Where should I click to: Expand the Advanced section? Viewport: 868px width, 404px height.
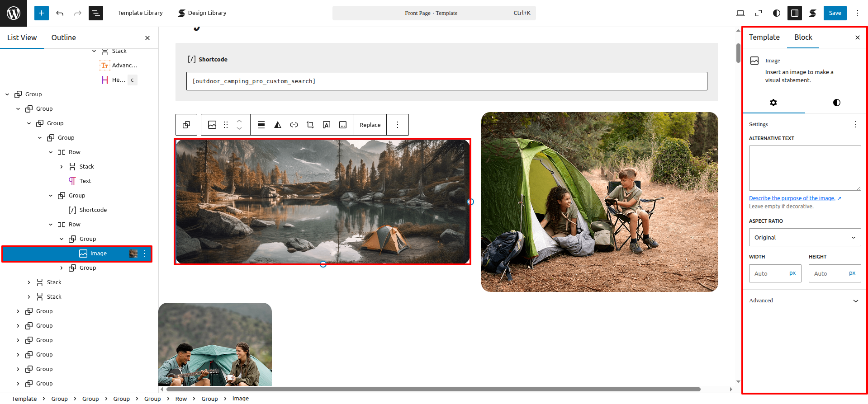(x=805, y=301)
